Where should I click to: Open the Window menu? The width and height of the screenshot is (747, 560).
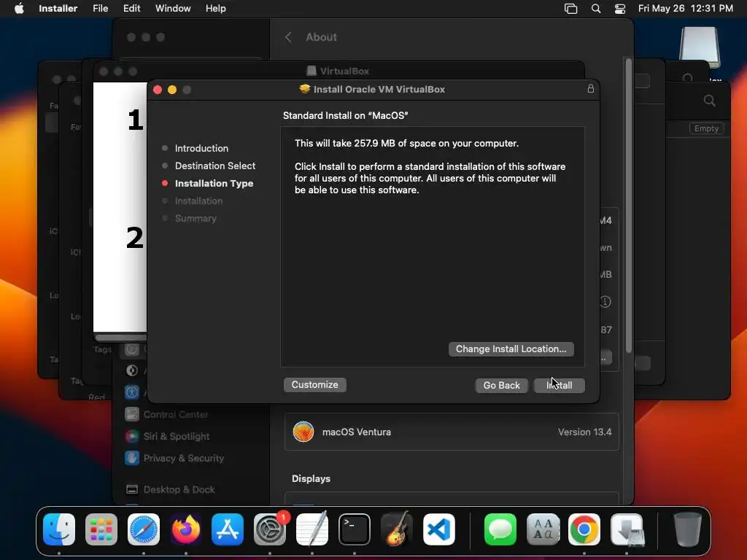click(x=173, y=8)
